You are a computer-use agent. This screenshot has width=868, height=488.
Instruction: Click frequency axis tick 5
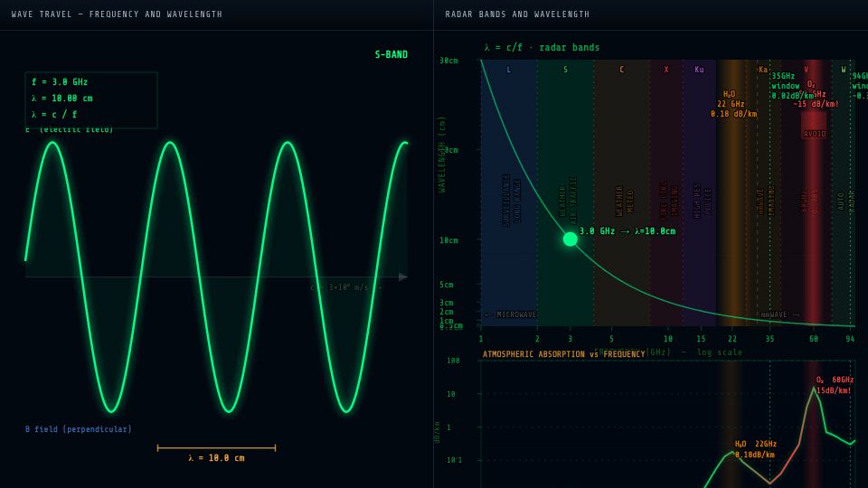(x=611, y=339)
